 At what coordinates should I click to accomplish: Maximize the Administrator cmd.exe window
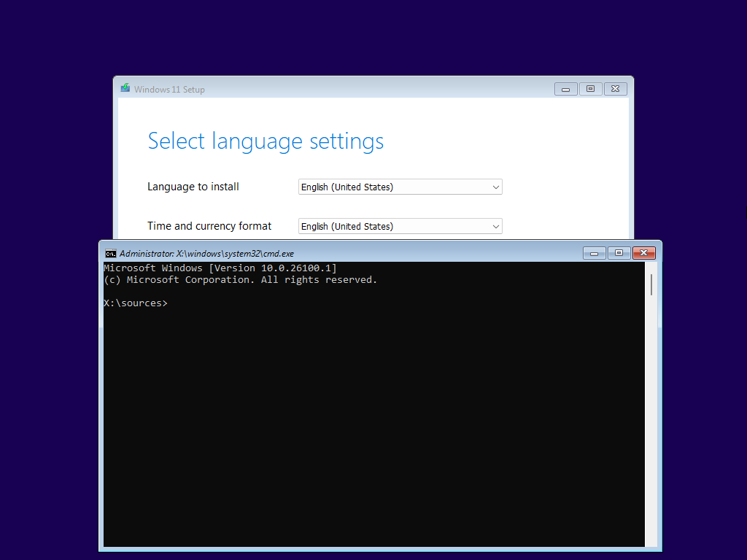click(x=619, y=253)
